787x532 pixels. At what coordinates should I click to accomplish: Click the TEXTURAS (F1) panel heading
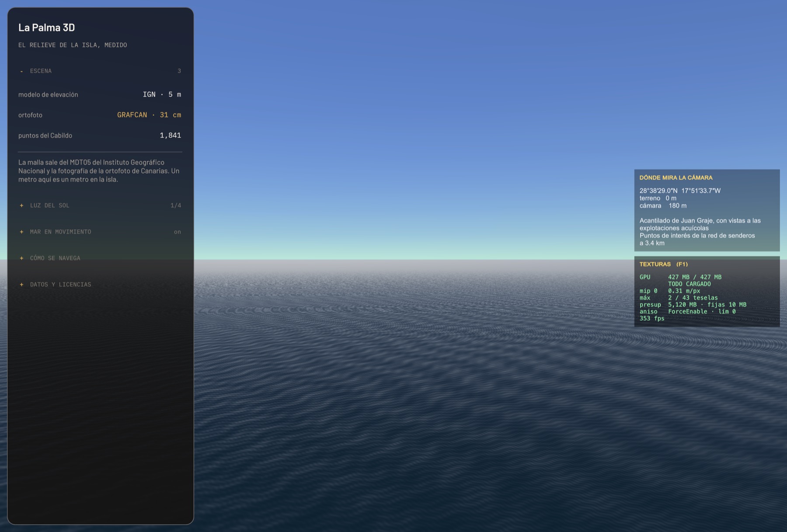click(x=663, y=264)
